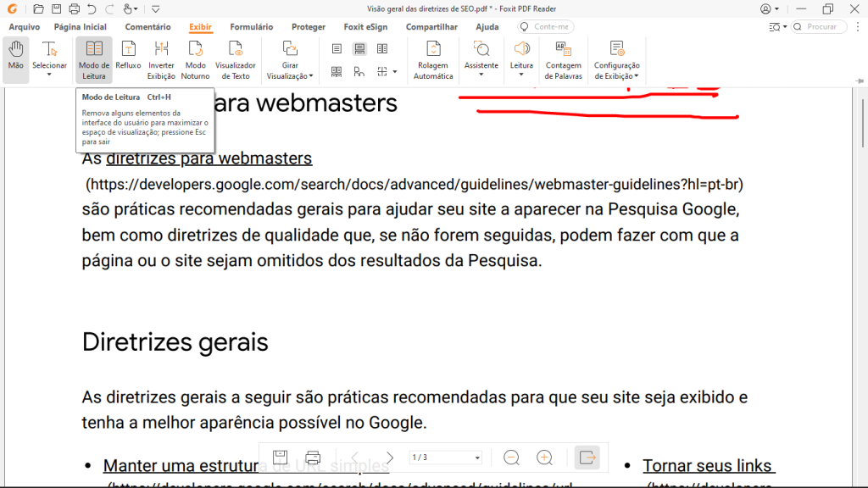Image resolution: width=868 pixels, height=488 pixels.
Task: Toggle Modo Noturno night mode
Action: (x=195, y=59)
